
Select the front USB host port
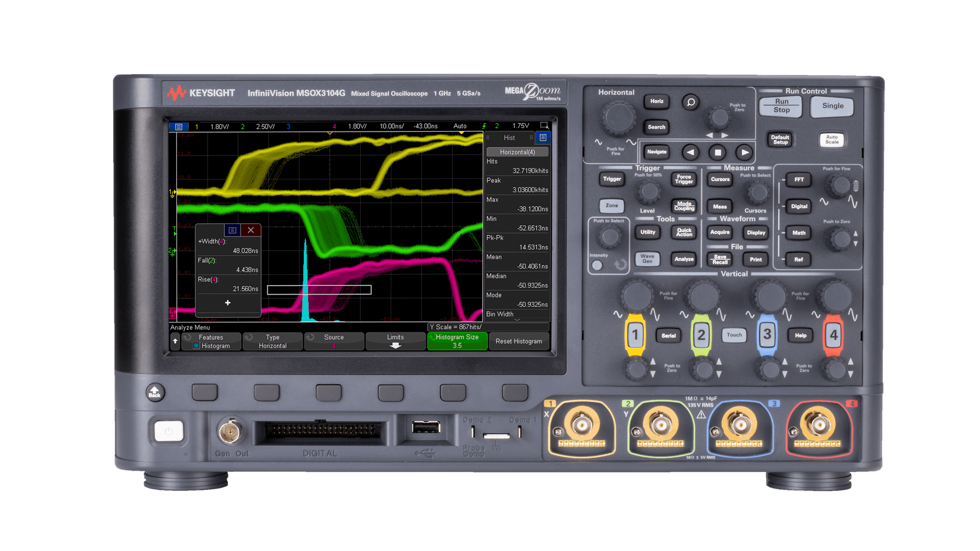point(426,427)
